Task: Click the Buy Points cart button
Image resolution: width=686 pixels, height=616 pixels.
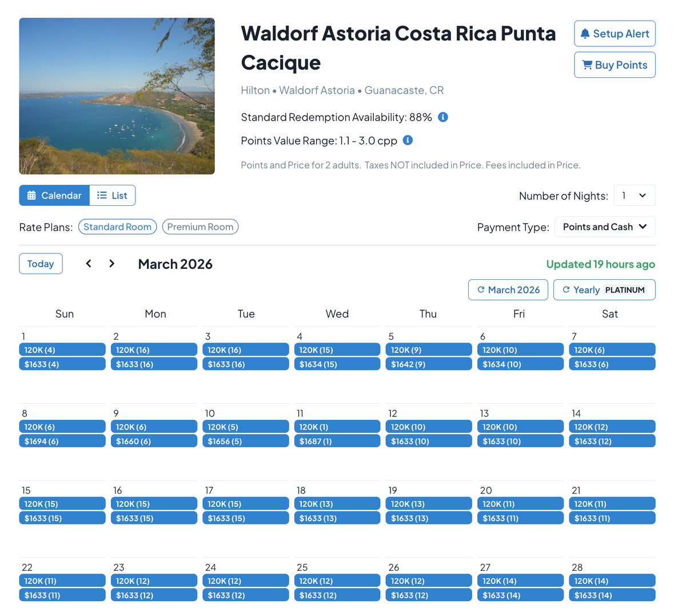Action: [615, 65]
